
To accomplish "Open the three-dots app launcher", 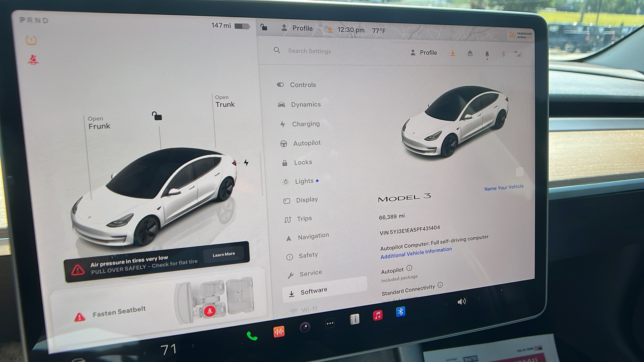I will (330, 323).
